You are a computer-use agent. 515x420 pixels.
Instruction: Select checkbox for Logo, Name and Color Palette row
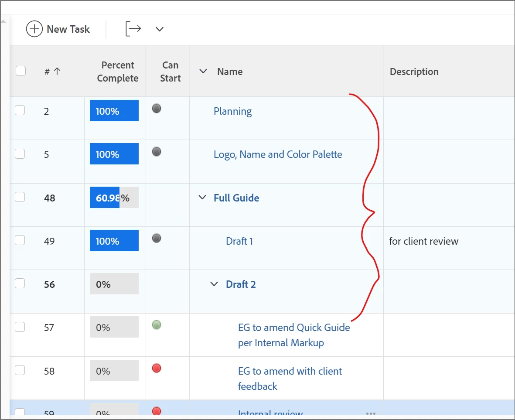(20, 154)
